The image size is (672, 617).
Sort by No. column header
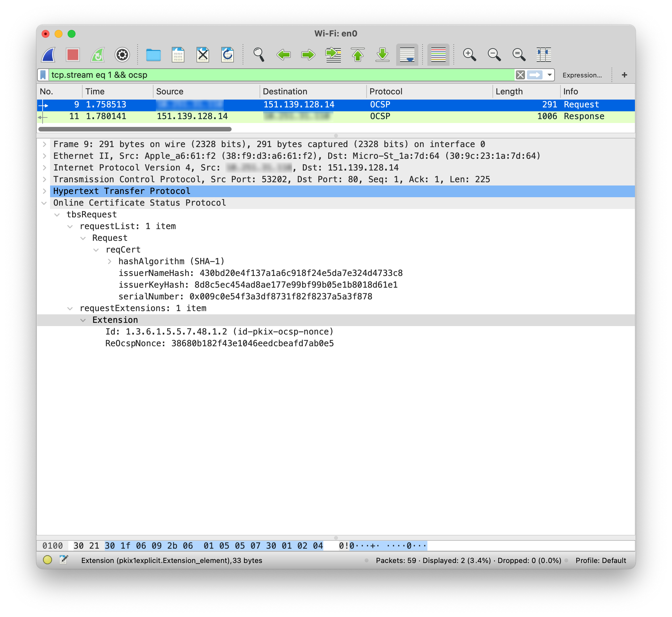pos(60,91)
